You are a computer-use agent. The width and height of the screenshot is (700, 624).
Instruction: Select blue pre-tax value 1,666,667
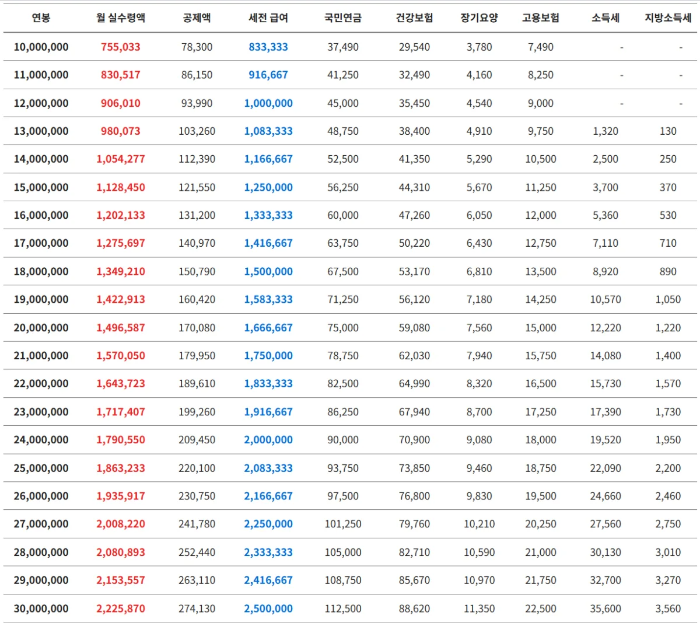pos(268,328)
